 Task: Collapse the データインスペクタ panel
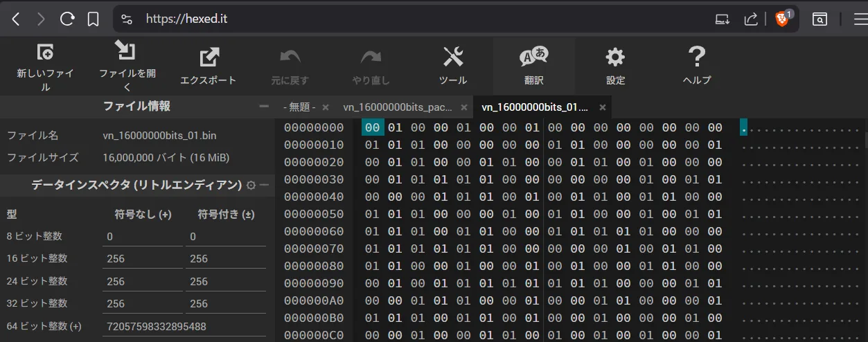(264, 186)
